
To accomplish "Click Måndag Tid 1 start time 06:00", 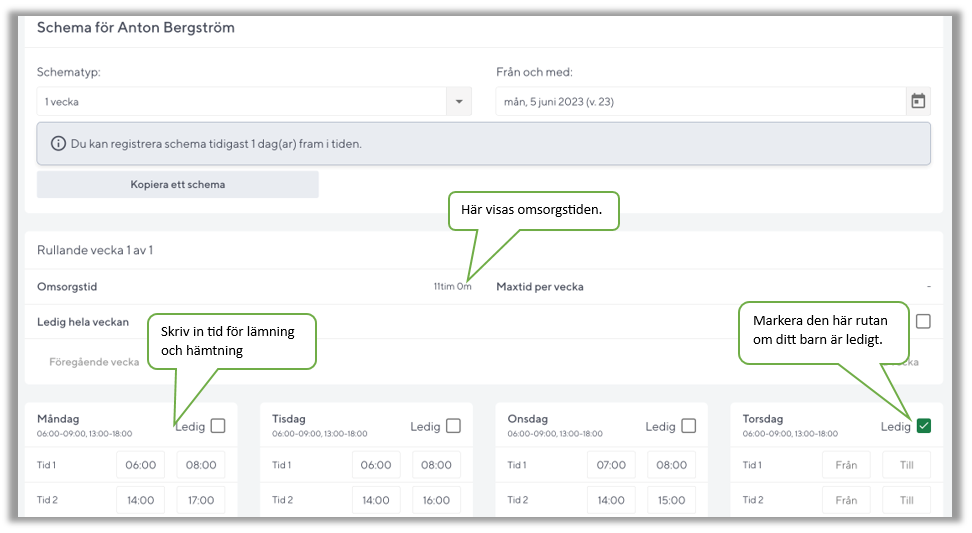I will 141,465.
